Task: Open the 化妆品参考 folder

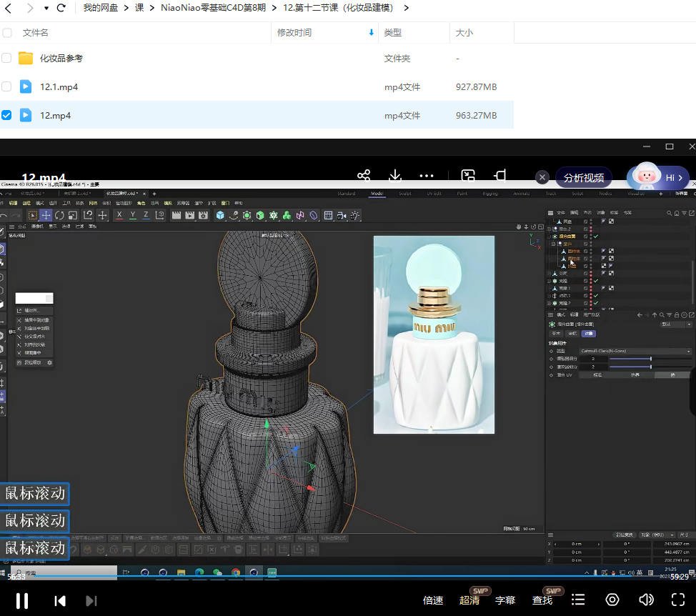Action: coord(59,59)
